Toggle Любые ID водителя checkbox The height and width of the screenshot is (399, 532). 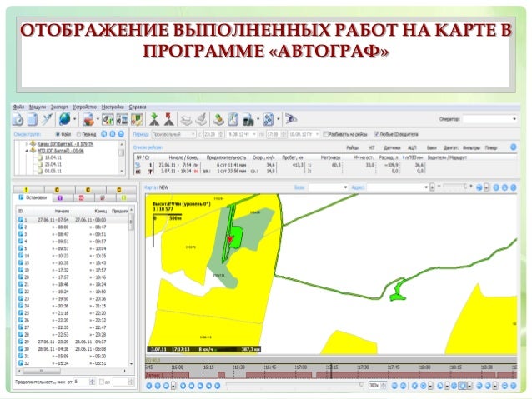coord(376,134)
